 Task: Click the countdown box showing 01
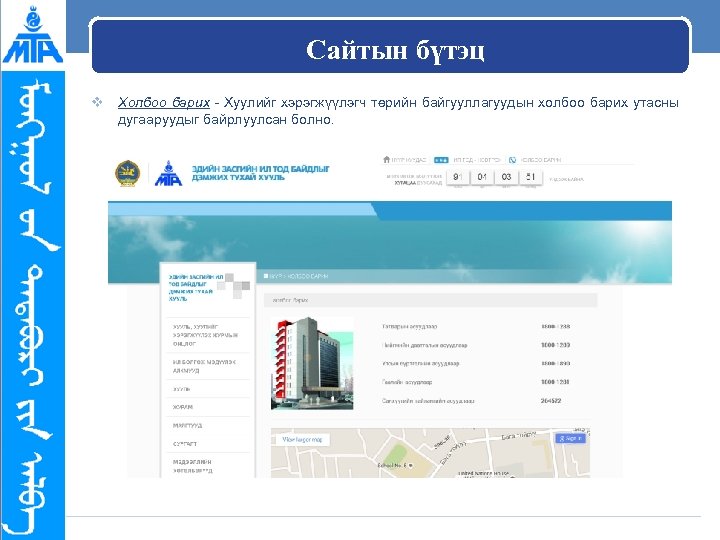[482, 177]
